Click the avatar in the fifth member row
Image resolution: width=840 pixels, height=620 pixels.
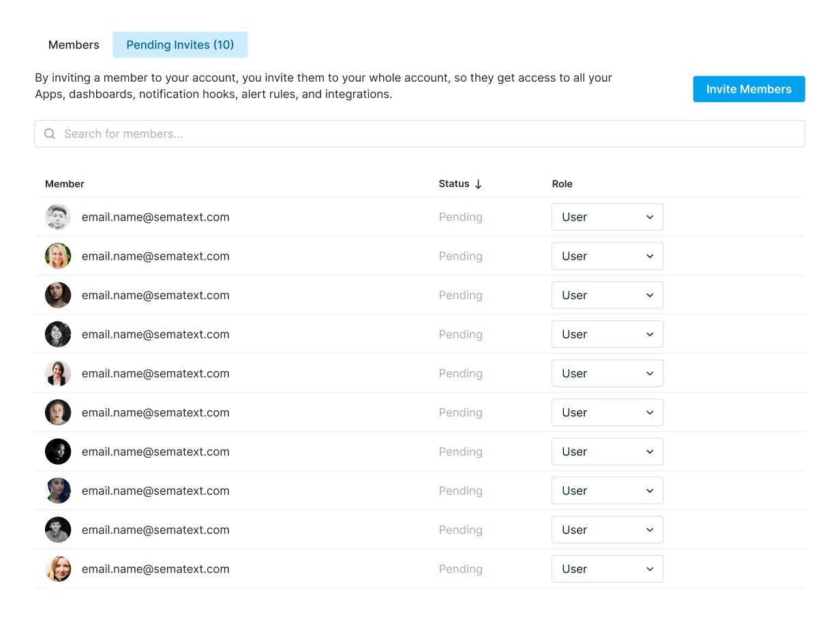[x=58, y=373]
